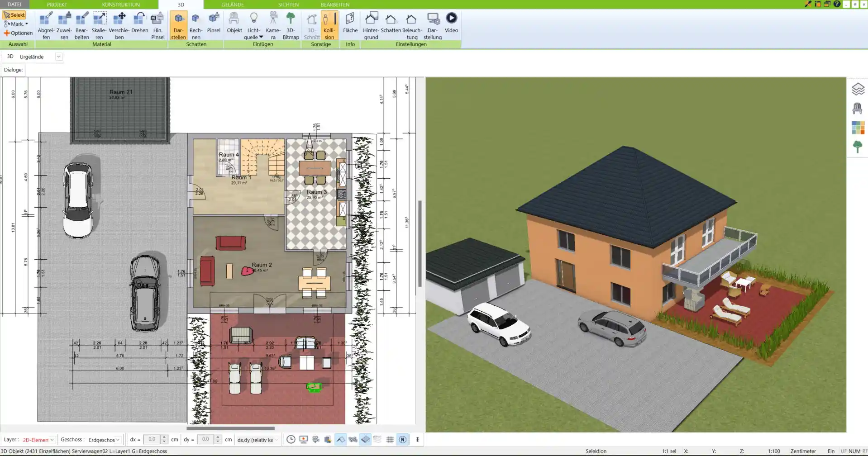Insert a Kamera

click(x=273, y=26)
